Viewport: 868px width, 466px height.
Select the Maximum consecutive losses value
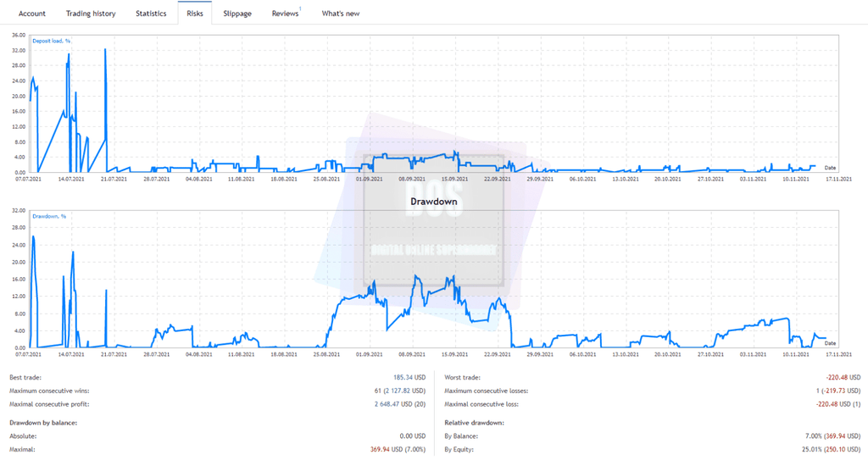click(838, 391)
